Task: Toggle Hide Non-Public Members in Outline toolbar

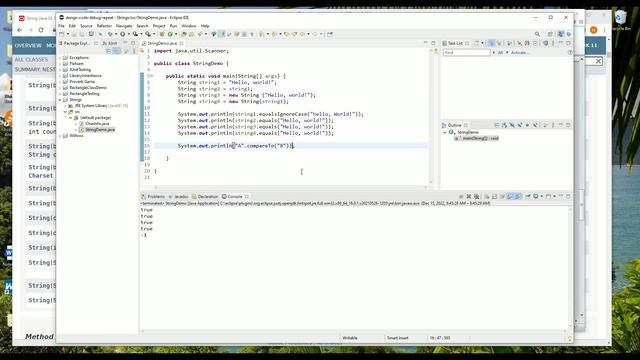Action: pyautogui.click(x=527, y=125)
